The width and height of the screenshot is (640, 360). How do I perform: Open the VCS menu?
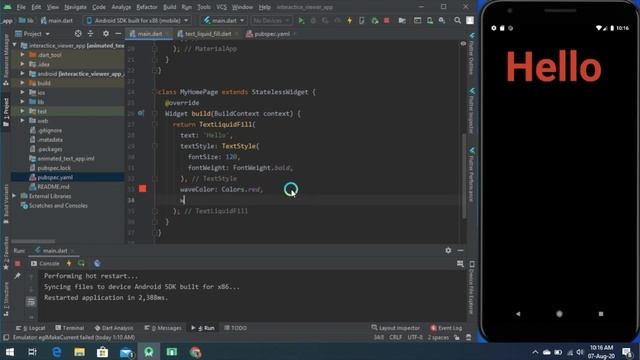pos(221,7)
